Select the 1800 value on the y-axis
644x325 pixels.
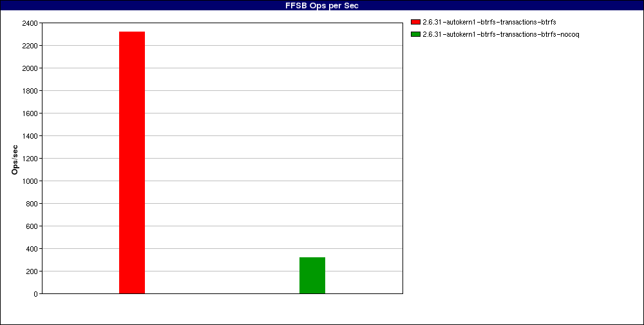point(30,91)
